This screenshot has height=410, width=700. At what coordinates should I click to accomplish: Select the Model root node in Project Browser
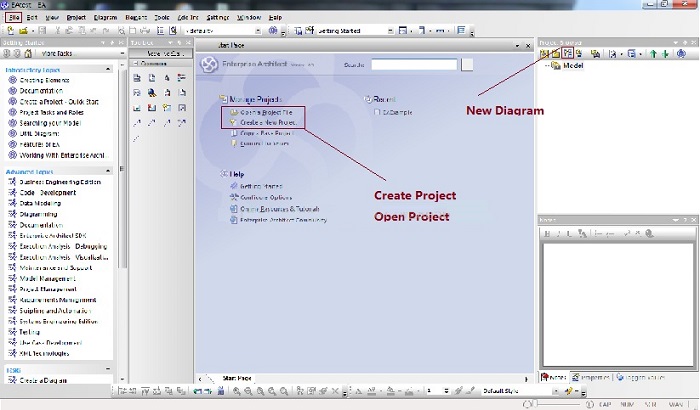(573, 66)
